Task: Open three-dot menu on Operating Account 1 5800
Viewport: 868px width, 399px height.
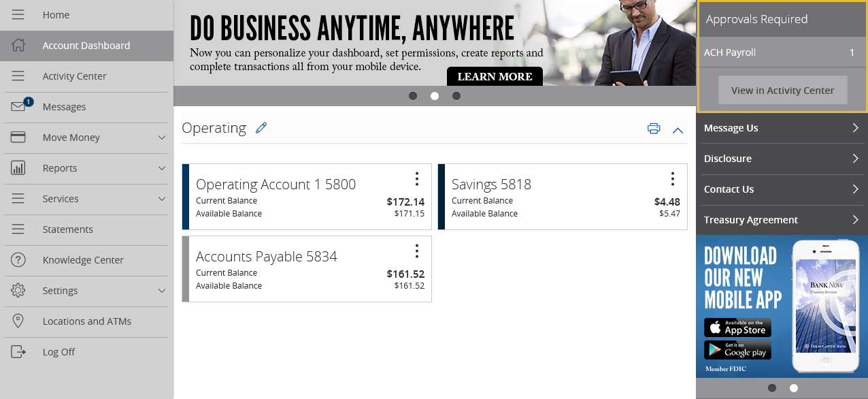Action: 417,179
